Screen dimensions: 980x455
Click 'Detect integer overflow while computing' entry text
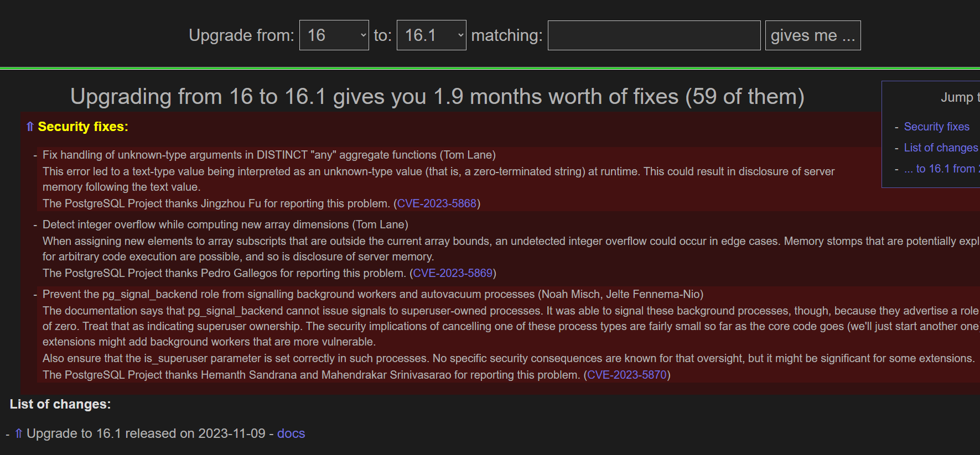(x=225, y=224)
